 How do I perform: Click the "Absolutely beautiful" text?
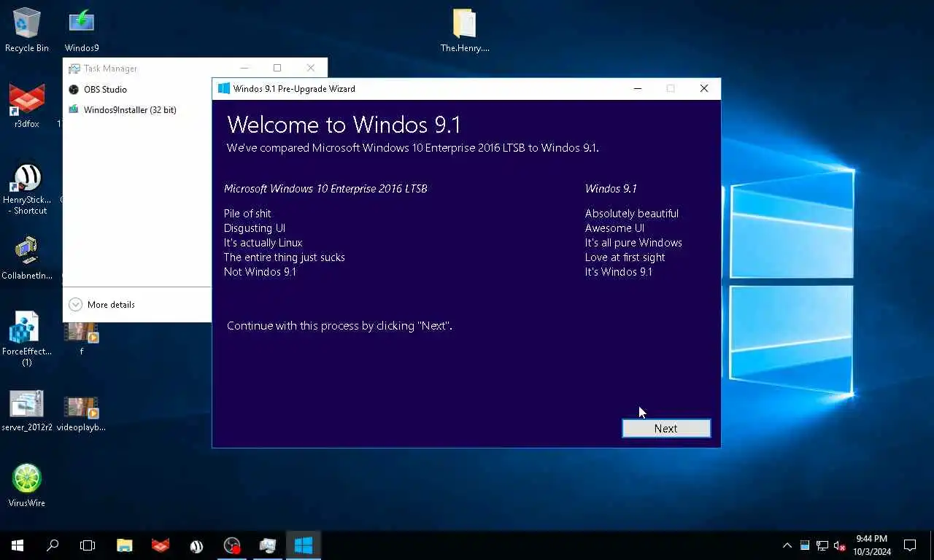[x=632, y=214]
